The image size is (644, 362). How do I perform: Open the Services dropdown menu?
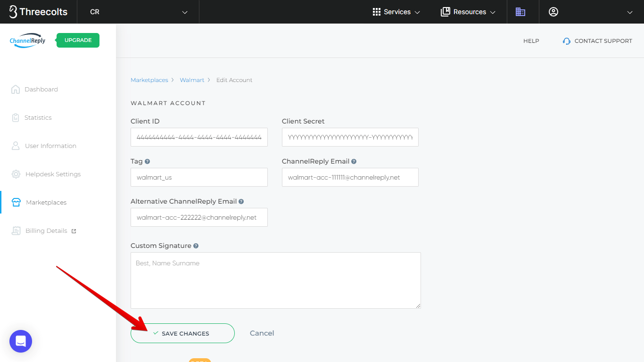(396, 12)
